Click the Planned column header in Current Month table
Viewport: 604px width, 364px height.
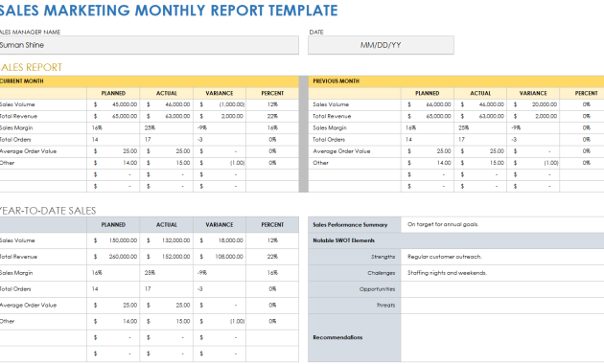click(113, 93)
